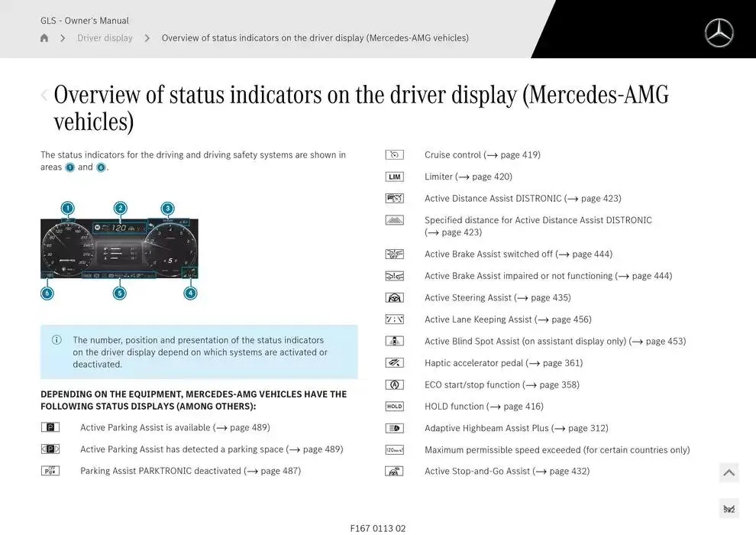Image resolution: width=756 pixels, height=535 pixels.
Task: Open Active Brake Assist switched off page 444 link
Action: 584,255
